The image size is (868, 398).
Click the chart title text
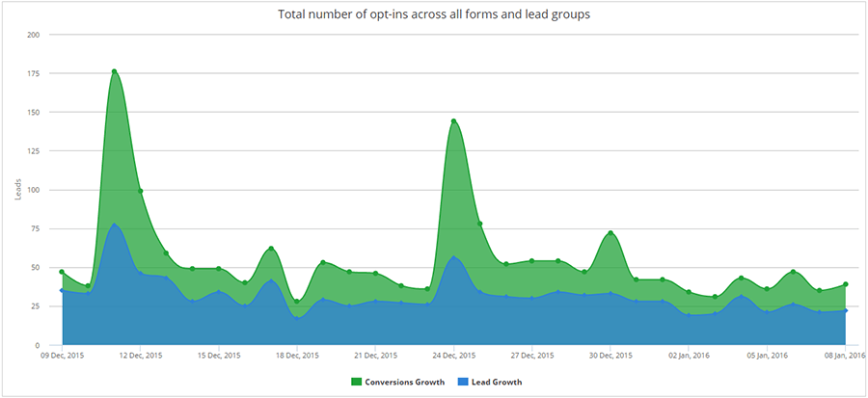pos(434,14)
